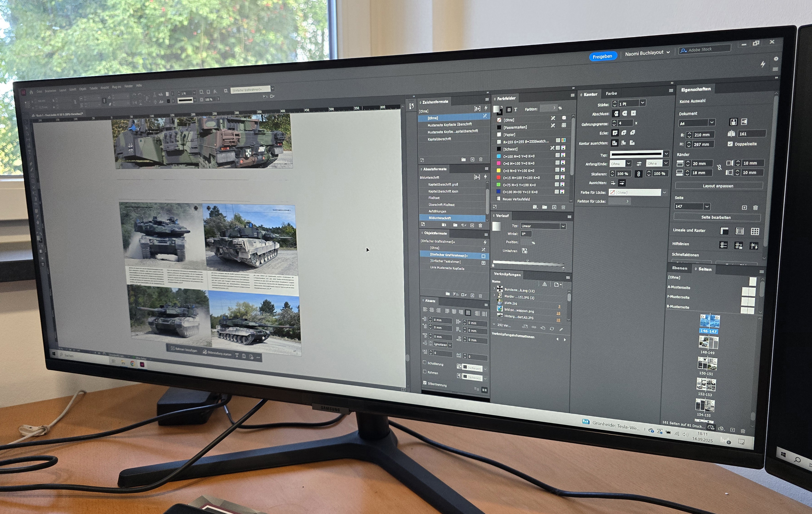Screen dimensions: 812x514
Task: Swap start and end arrowheads in Kontur
Action: (639, 164)
